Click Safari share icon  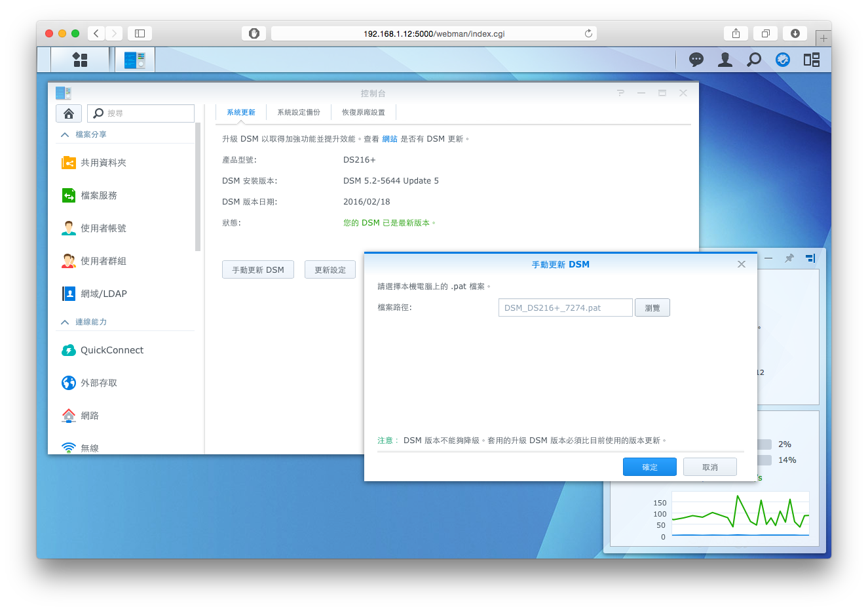point(736,33)
